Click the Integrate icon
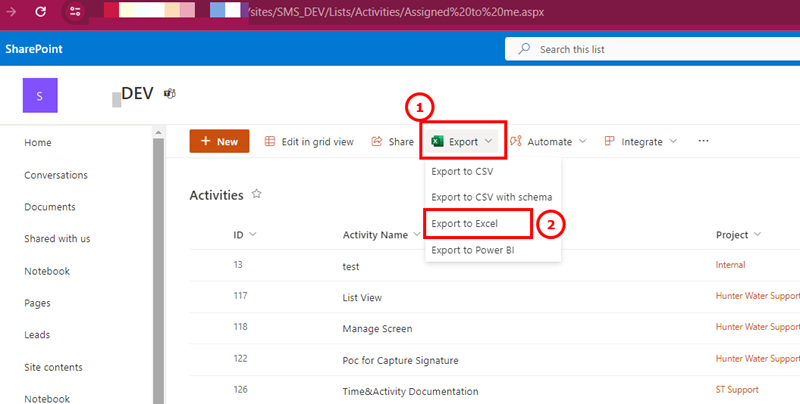The height and width of the screenshot is (404, 800). [x=609, y=141]
